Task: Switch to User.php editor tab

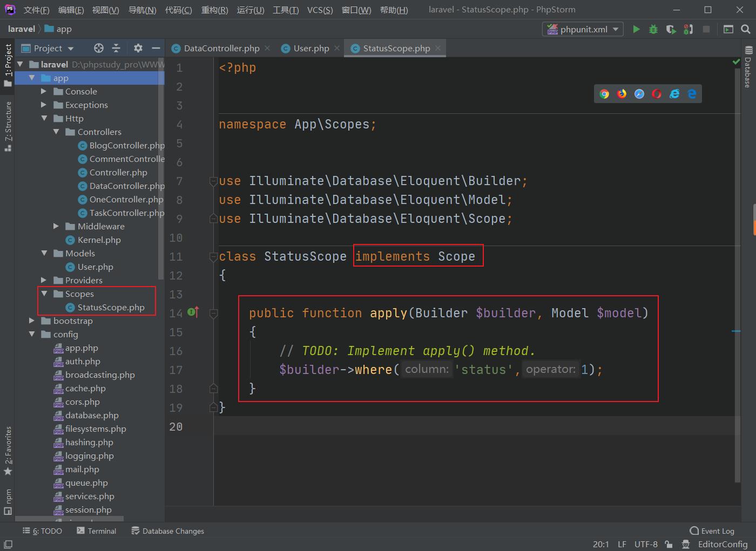Action: click(x=311, y=48)
